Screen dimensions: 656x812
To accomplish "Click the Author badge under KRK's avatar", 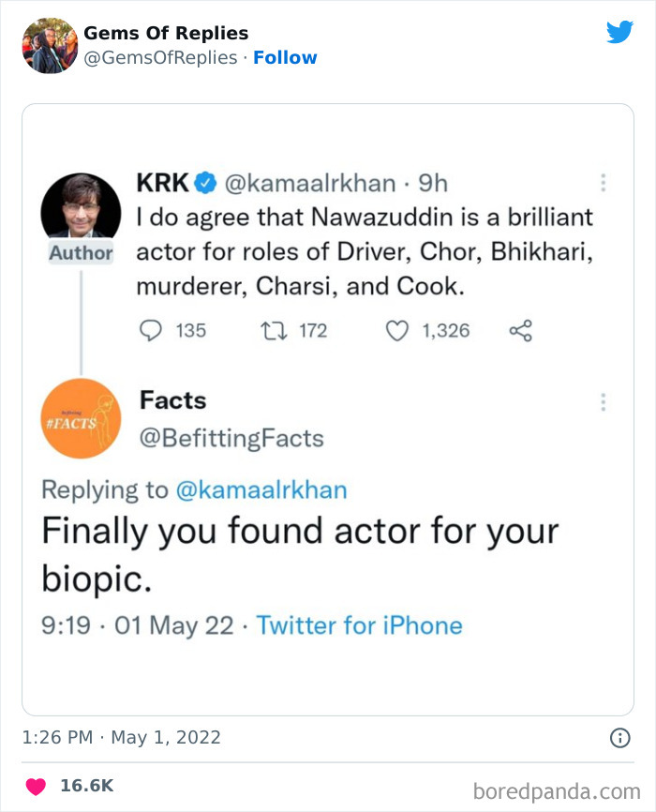I will [81, 253].
